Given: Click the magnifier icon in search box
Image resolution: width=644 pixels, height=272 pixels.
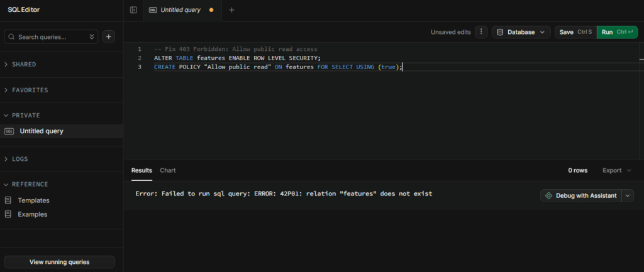Looking at the screenshot, I should coord(11,37).
